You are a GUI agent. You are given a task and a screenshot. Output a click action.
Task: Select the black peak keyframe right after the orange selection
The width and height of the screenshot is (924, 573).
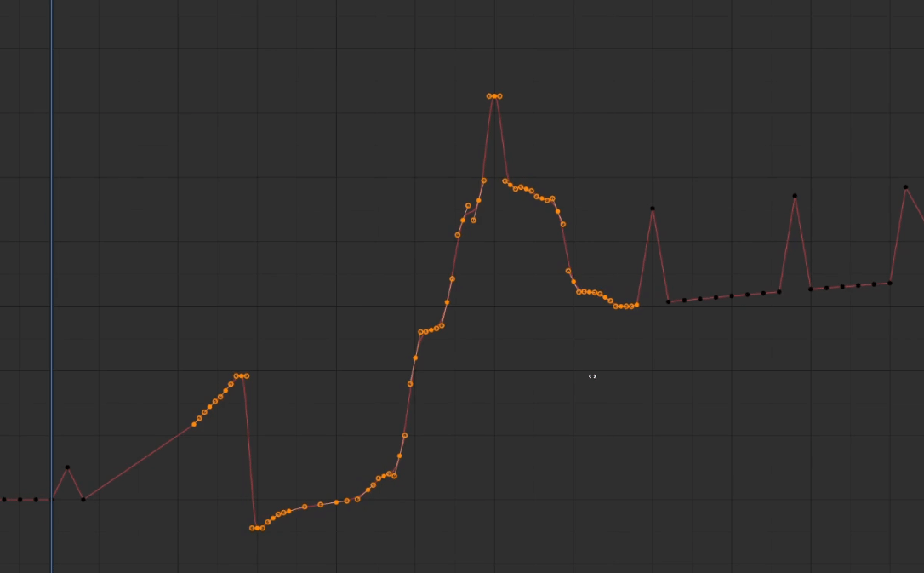click(653, 209)
